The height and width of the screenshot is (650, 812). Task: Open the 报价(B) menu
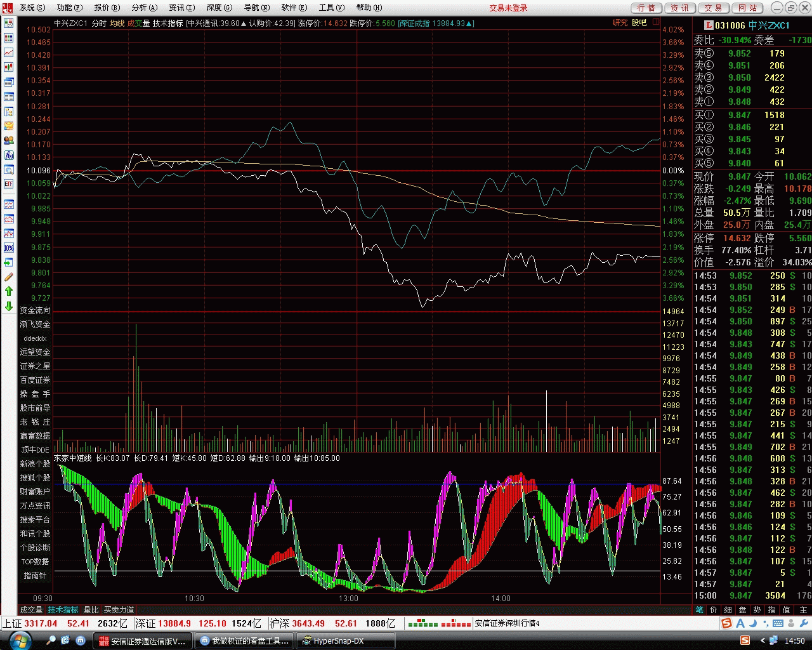107,8
